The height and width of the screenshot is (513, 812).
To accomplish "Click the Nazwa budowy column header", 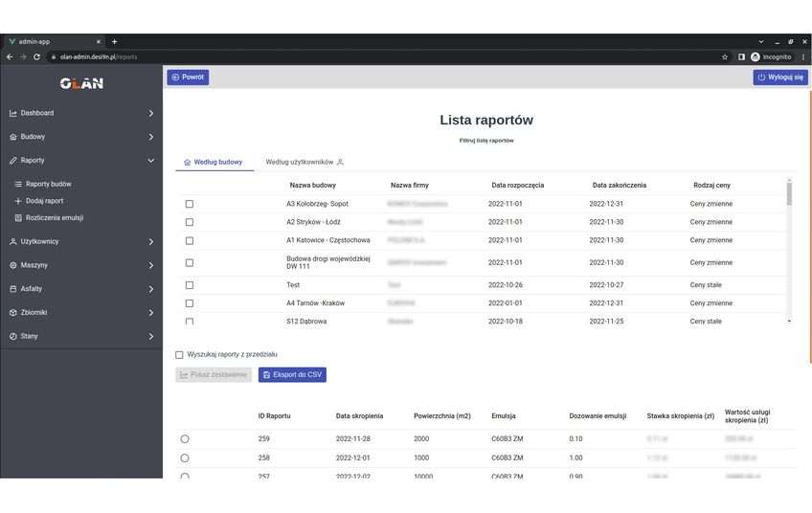I will [313, 186].
